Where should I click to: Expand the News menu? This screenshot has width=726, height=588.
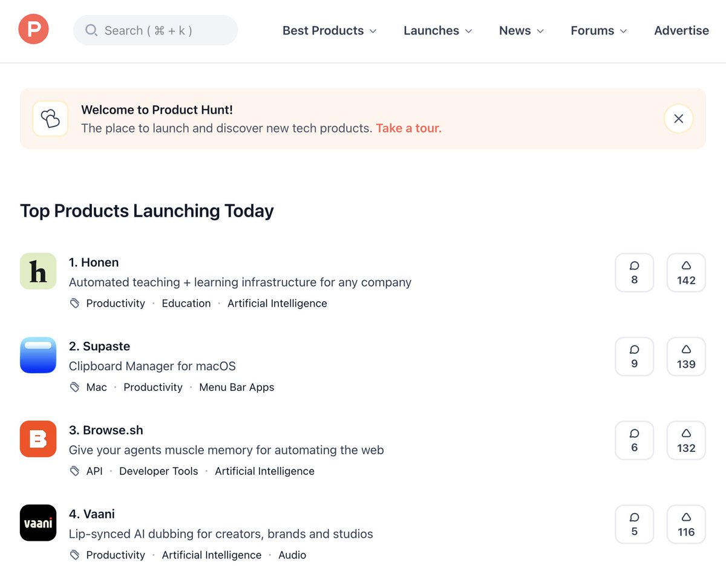tap(522, 30)
